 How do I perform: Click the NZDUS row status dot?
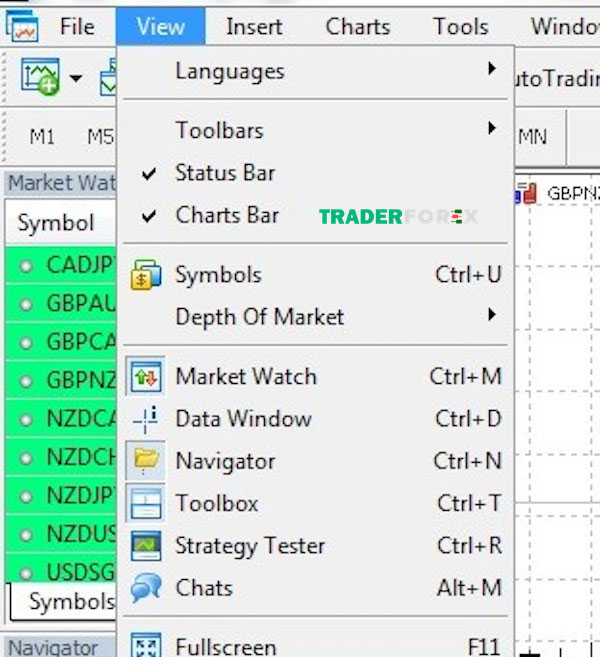coord(26,535)
